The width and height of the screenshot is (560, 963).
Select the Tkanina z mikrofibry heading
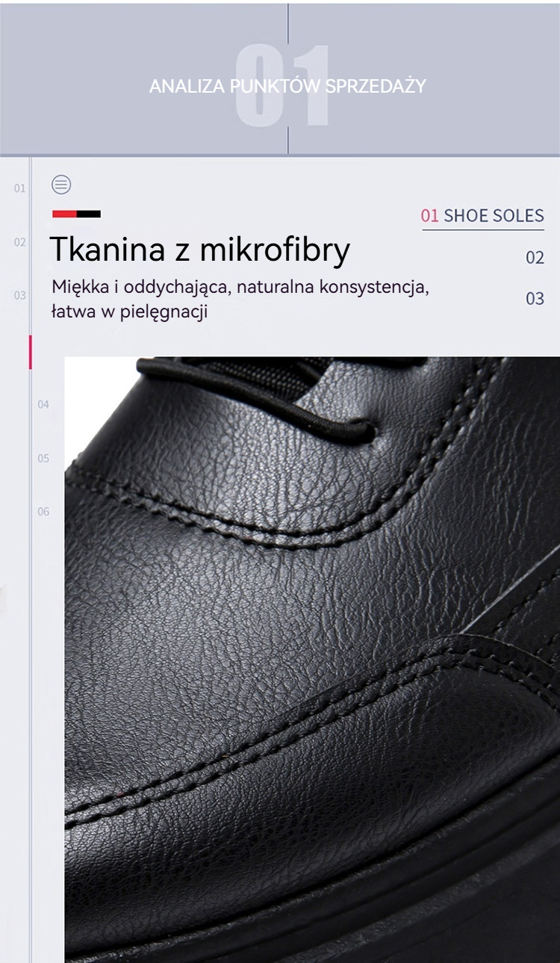pos(200,250)
